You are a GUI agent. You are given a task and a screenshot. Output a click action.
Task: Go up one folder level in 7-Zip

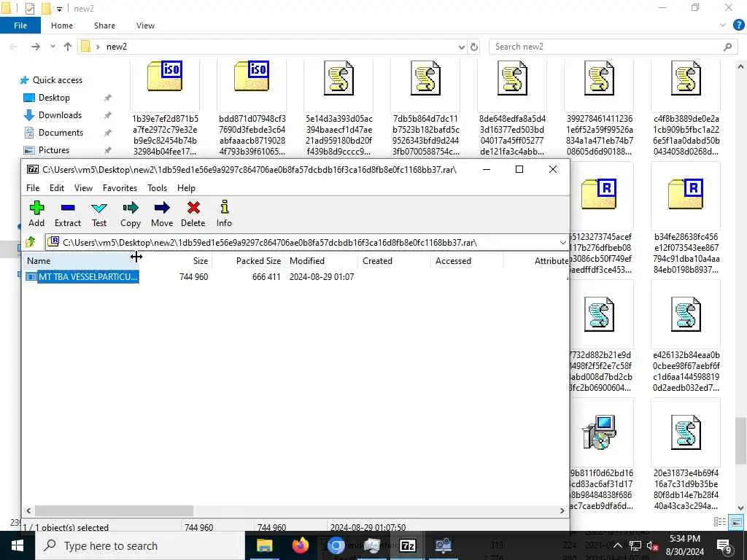point(31,242)
